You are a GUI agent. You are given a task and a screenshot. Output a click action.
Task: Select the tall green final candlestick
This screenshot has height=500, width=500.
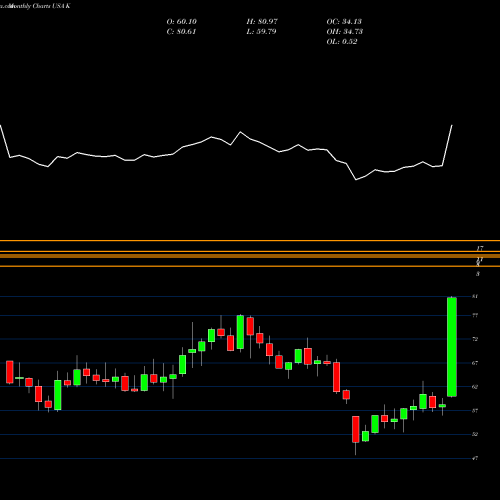(452, 347)
